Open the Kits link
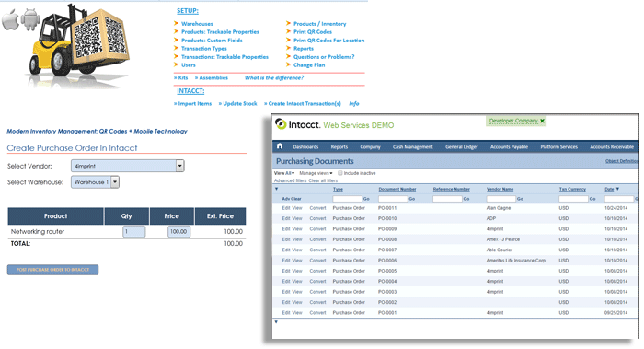Screen dimensions: 644x349 (181, 77)
